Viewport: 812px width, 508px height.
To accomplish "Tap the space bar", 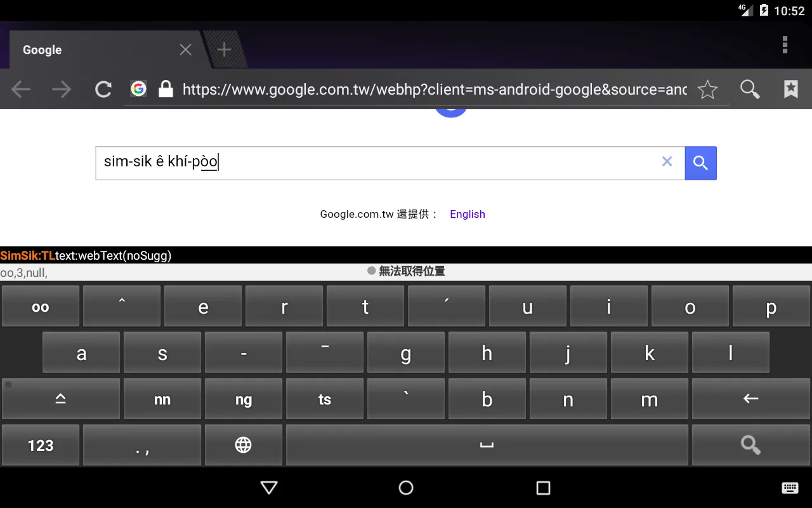I will click(487, 445).
